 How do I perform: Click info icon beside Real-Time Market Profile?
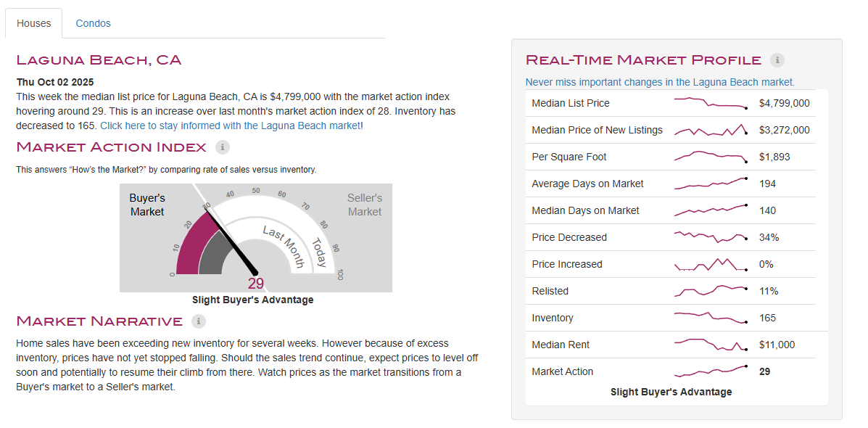click(x=777, y=60)
